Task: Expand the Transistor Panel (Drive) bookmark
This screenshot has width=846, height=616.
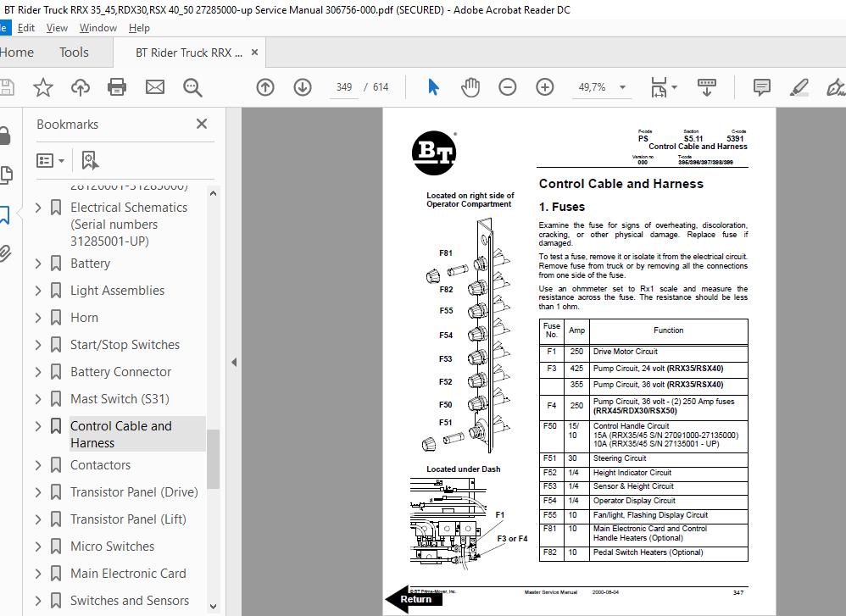Action: pyautogui.click(x=38, y=492)
